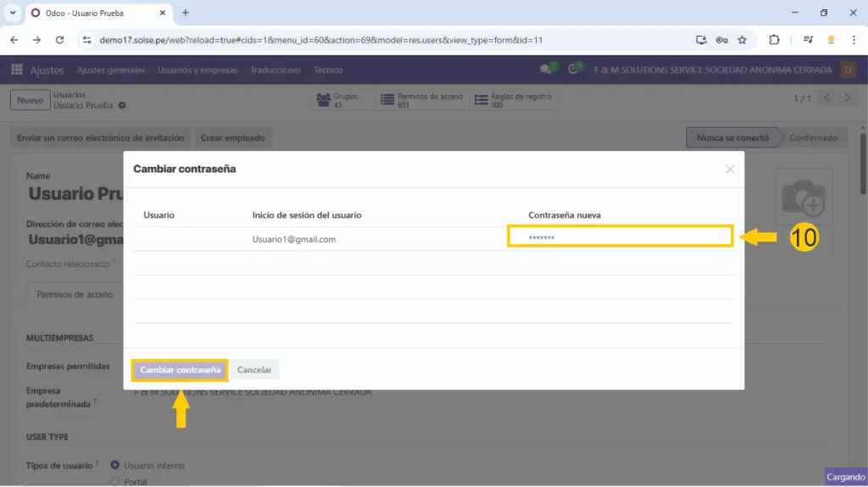This screenshot has width=868, height=487.
Task: Open the Usuarios y empresas menu
Action: (198, 70)
